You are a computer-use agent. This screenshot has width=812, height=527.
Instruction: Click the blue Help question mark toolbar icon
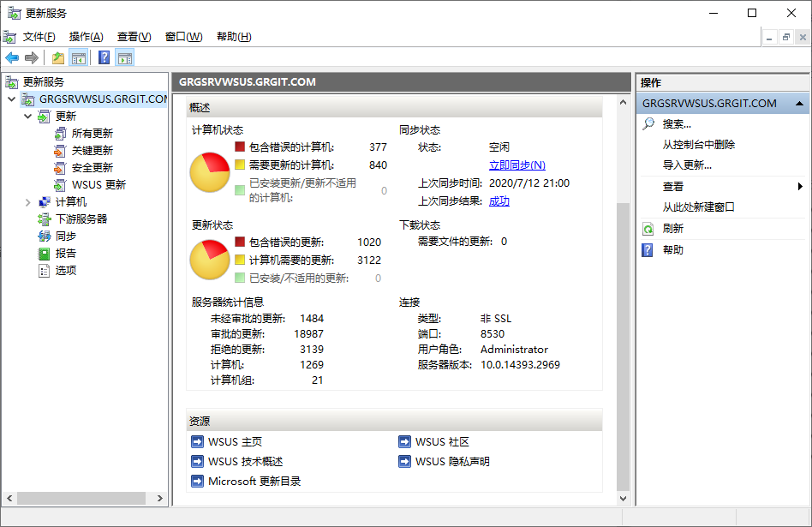pos(102,57)
